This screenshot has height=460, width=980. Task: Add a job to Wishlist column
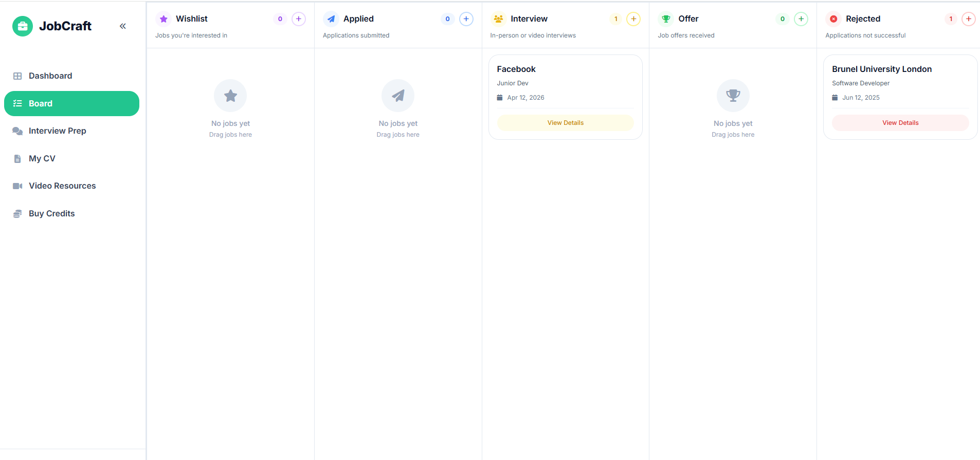[299, 19]
